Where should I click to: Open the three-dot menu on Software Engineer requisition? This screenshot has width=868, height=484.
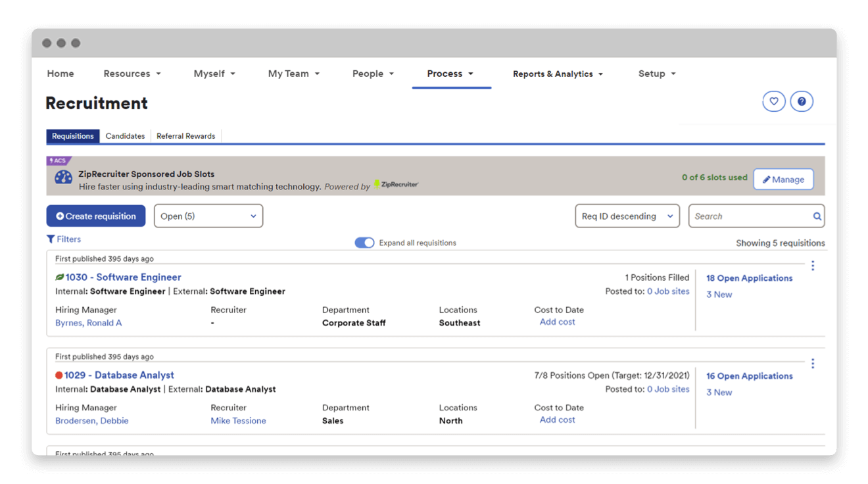[x=813, y=266]
